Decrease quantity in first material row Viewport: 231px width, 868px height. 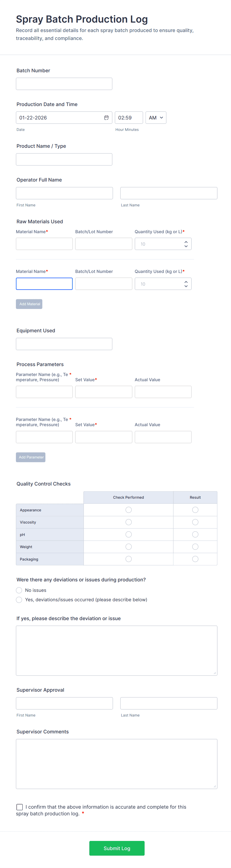(186, 246)
